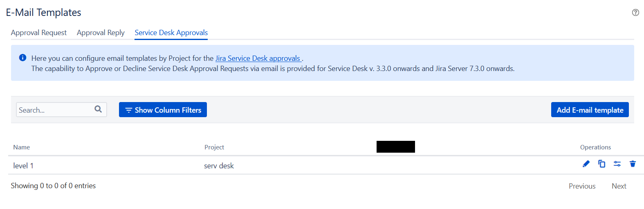Sort by the Project column header

click(214, 147)
